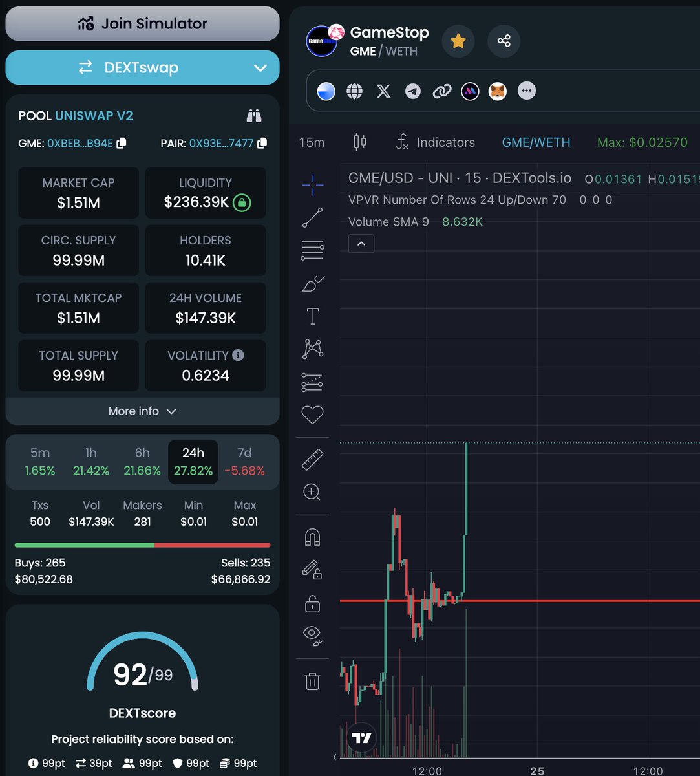Select the Fibonacci retracement lines tool
Image resolution: width=700 pixels, height=776 pixels.
tap(313, 250)
